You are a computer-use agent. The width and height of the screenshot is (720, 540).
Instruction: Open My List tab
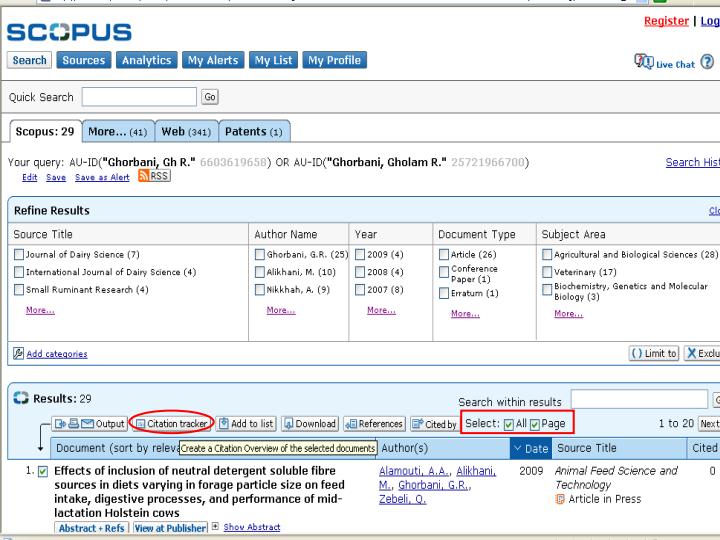pos(273,60)
